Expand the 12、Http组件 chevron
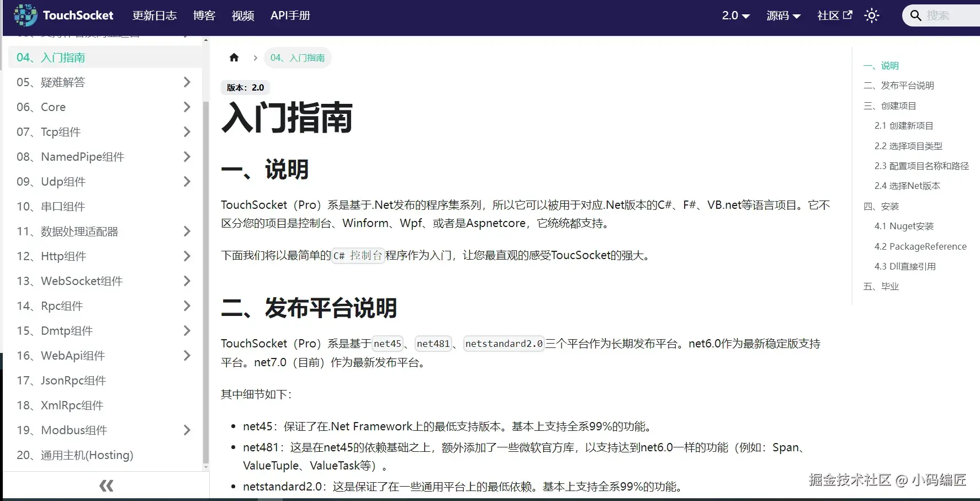 pyautogui.click(x=187, y=256)
